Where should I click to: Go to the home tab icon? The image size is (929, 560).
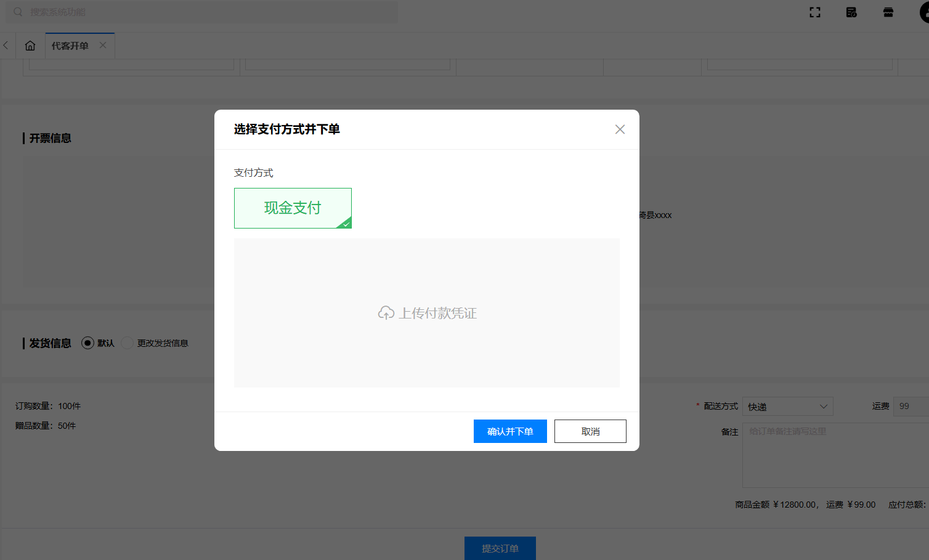point(30,46)
